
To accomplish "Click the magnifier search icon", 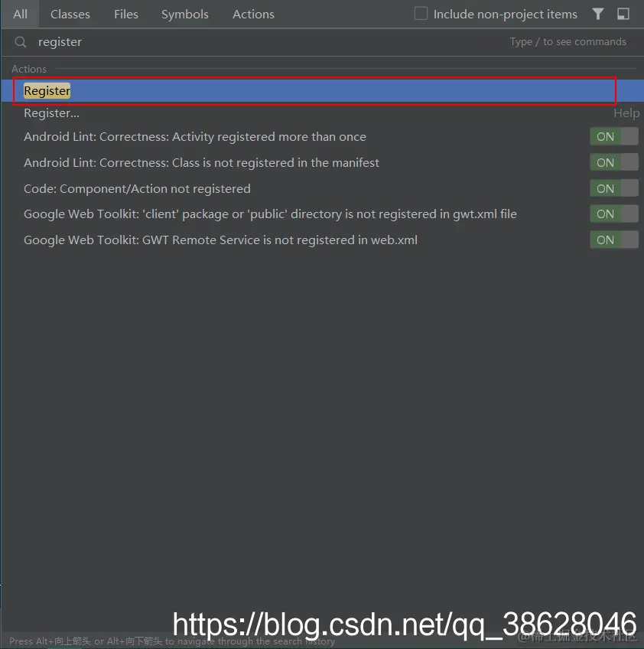I will click(x=20, y=42).
